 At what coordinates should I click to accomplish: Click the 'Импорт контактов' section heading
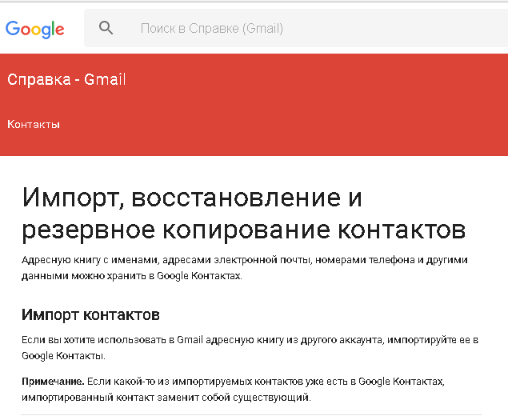click(90, 314)
